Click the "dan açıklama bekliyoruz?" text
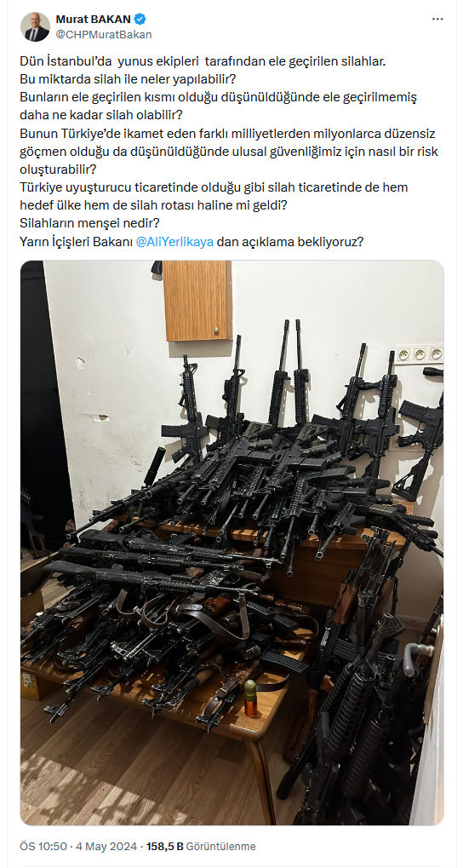 coord(290,241)
